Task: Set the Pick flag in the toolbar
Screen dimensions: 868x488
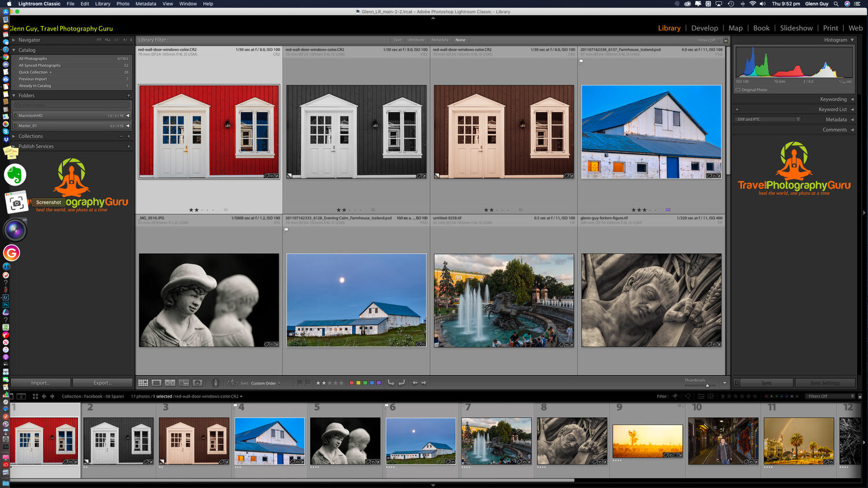Action: click(x=299, y=382)
